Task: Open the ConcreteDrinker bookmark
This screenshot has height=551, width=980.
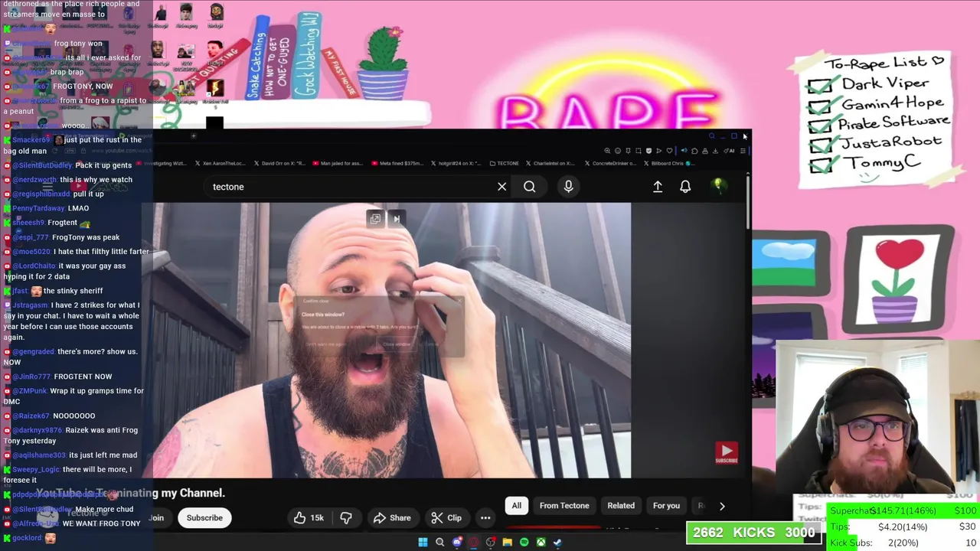Action: coord(611,163)
